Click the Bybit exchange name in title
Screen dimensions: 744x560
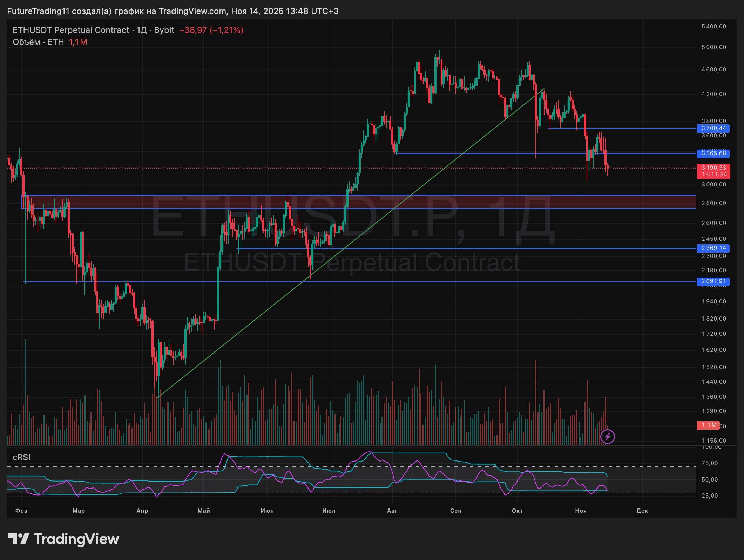pos(164,30)
